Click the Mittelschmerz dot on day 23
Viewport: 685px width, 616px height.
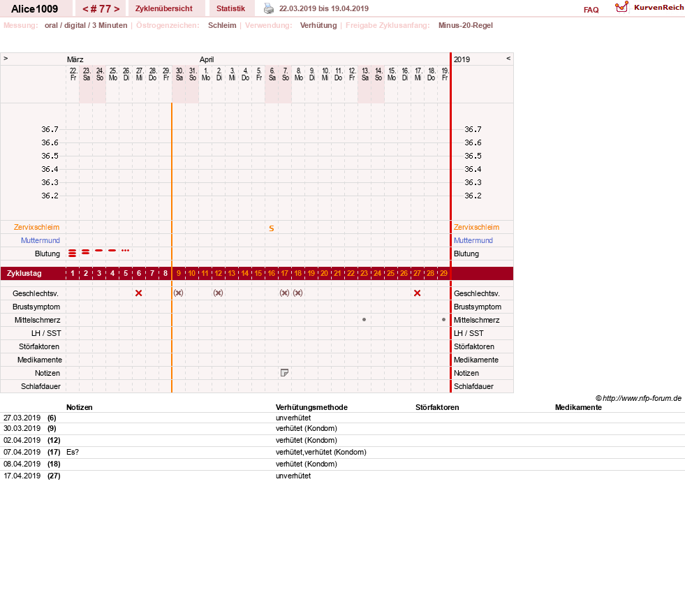(x=364, y=320)
